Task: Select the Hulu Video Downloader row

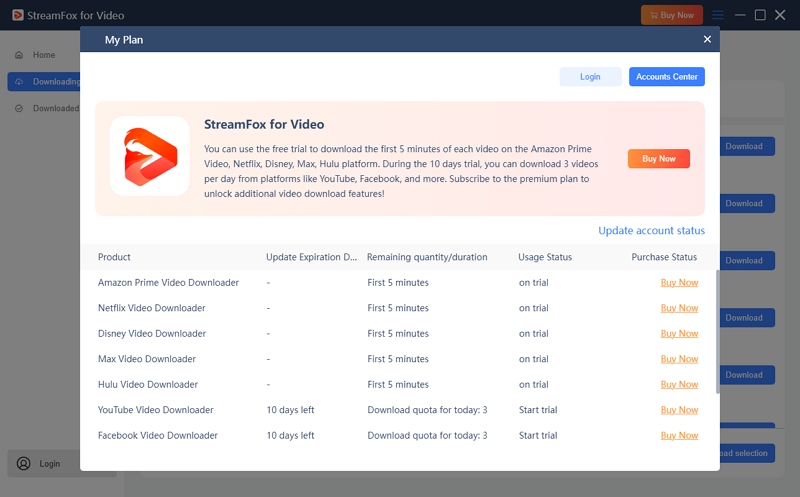Action: (x=398, y=385)
